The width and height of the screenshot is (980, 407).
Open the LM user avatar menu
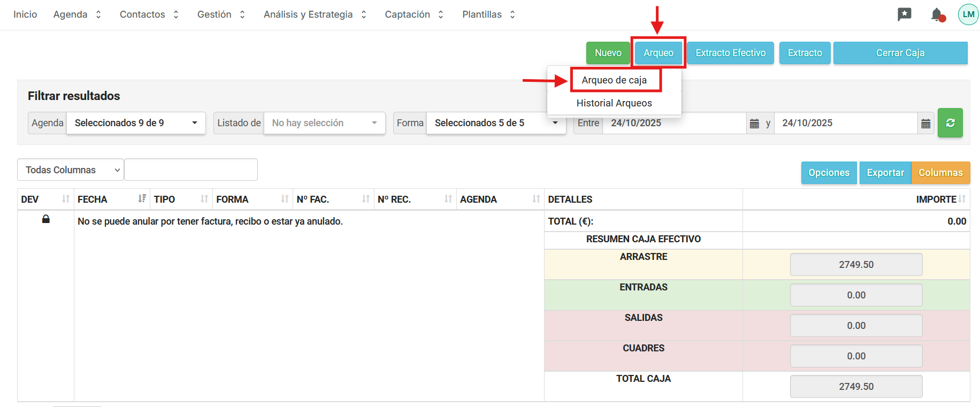pos(968,14)
